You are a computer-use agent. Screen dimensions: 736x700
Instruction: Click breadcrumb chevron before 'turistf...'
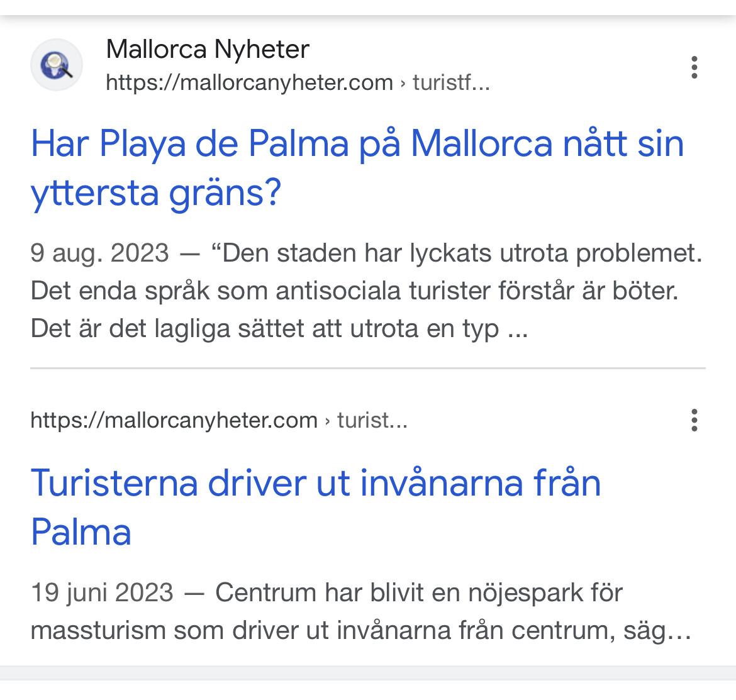point(403,83)
